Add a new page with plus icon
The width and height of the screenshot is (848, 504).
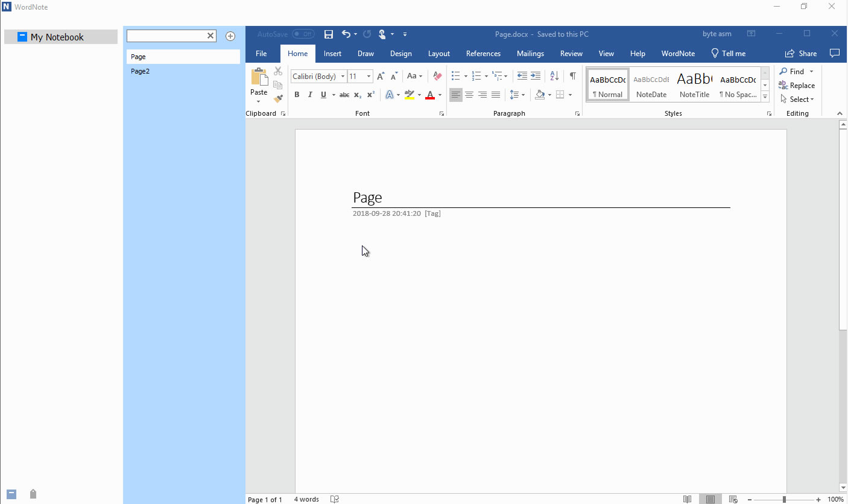pos(230,36)
